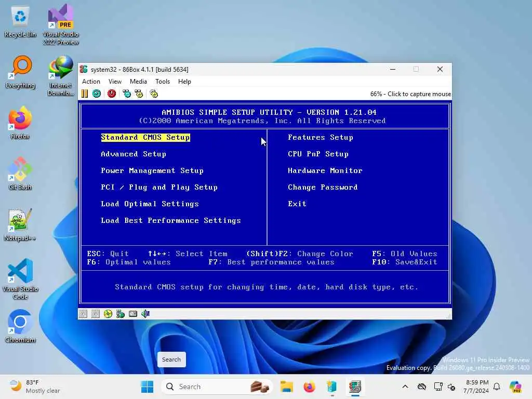Open the Everything search desktop icon

[x=20, y=72]
